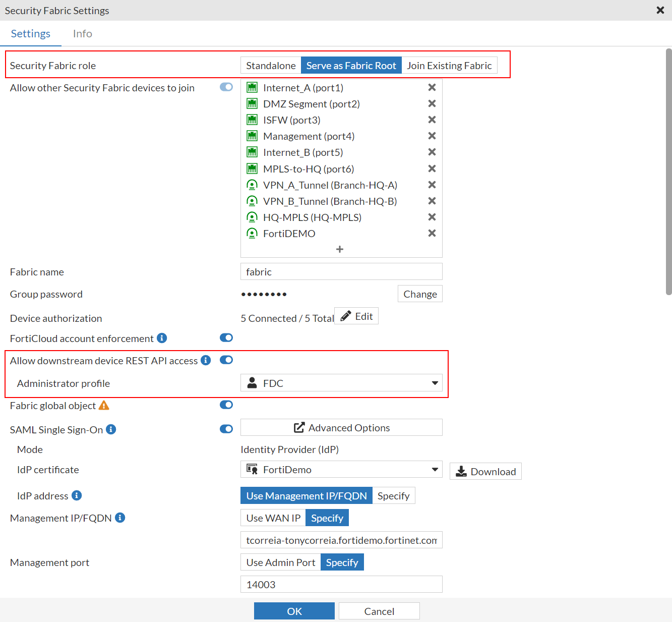Click the Management port4 interface icon
Screen dimensions: 672x622
[252, 136]
